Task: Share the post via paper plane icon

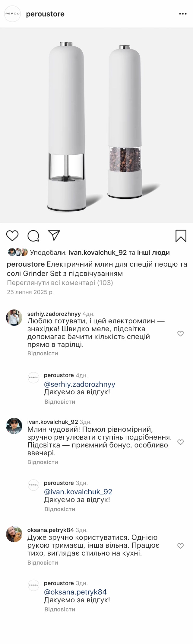Action: (x=54, y=235)
